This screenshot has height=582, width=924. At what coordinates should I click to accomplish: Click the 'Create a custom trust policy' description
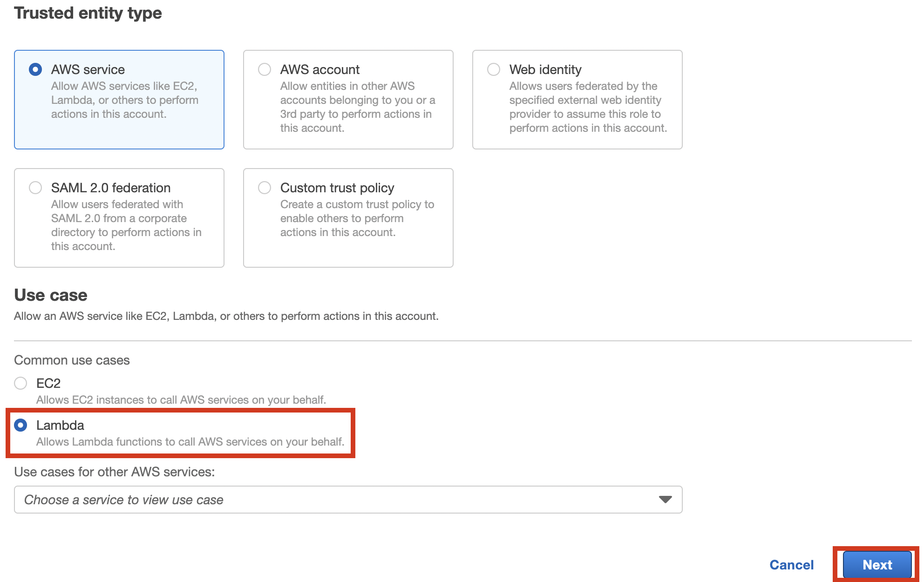pyautogui.click(x=357, y=218)
